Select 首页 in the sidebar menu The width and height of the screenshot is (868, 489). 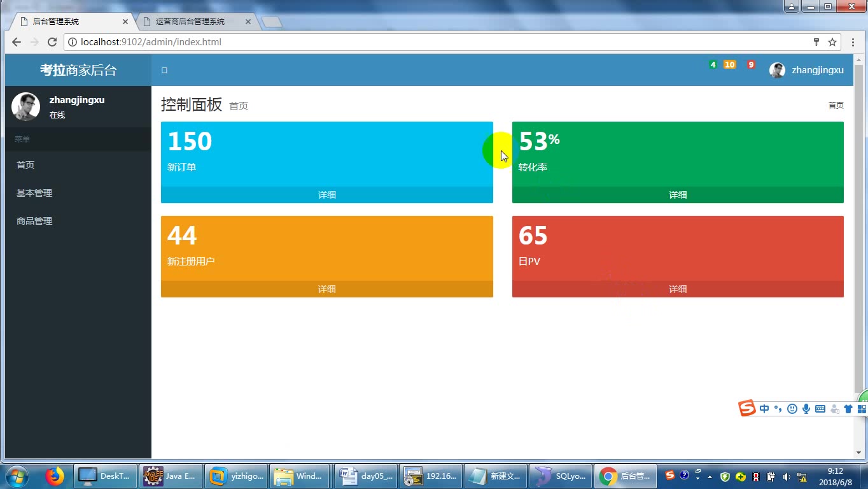[25, 165]
